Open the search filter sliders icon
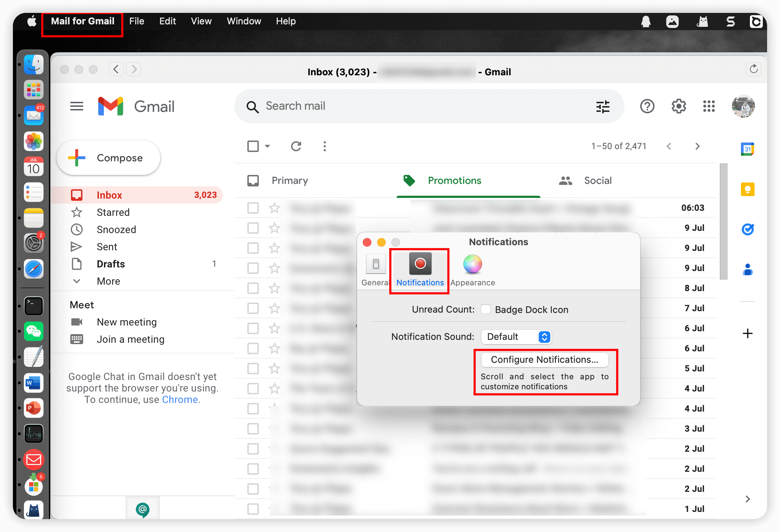The height and width of the screenshot is (532, 780). click(x=603, y=105)
